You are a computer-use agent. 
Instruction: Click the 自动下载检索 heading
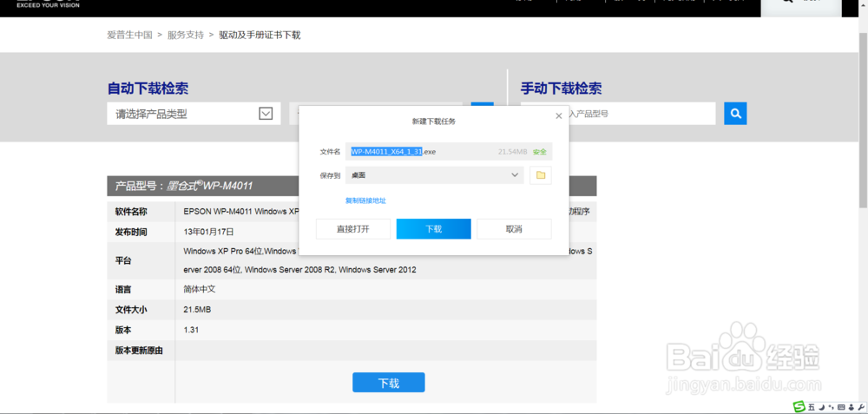pos(148,89)
